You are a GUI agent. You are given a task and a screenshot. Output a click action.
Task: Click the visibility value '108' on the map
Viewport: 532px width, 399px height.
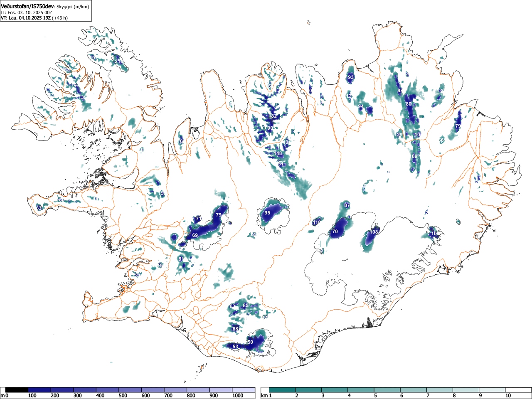pos(374,232)
